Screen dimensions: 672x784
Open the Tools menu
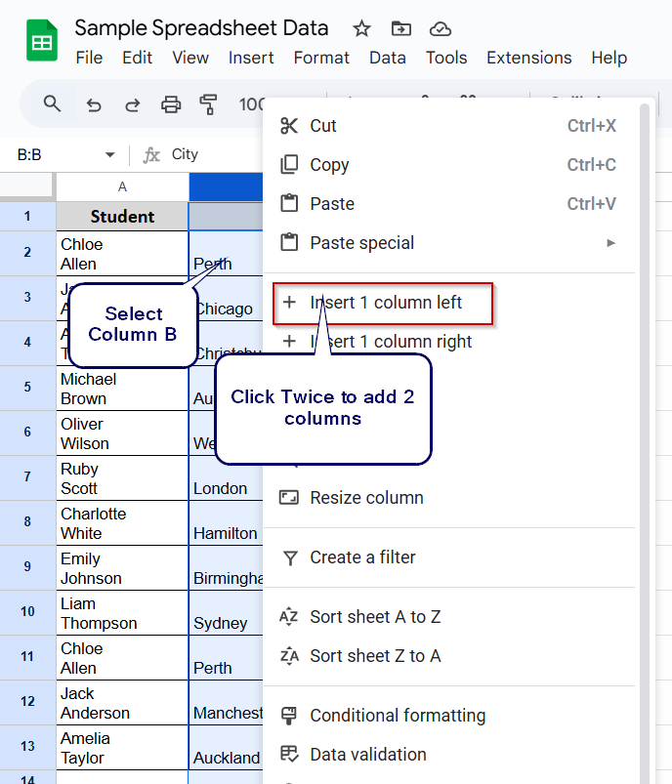[446, 58]
